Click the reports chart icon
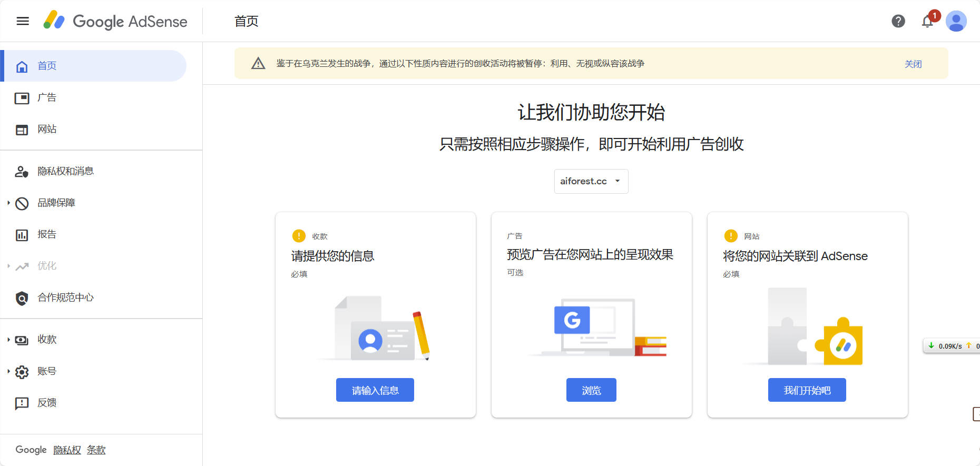 22,235
